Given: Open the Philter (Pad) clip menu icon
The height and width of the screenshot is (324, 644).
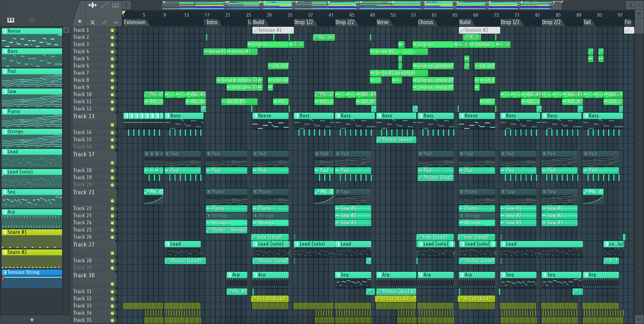Looking at the screenshot, I should [x=420, y=178].
